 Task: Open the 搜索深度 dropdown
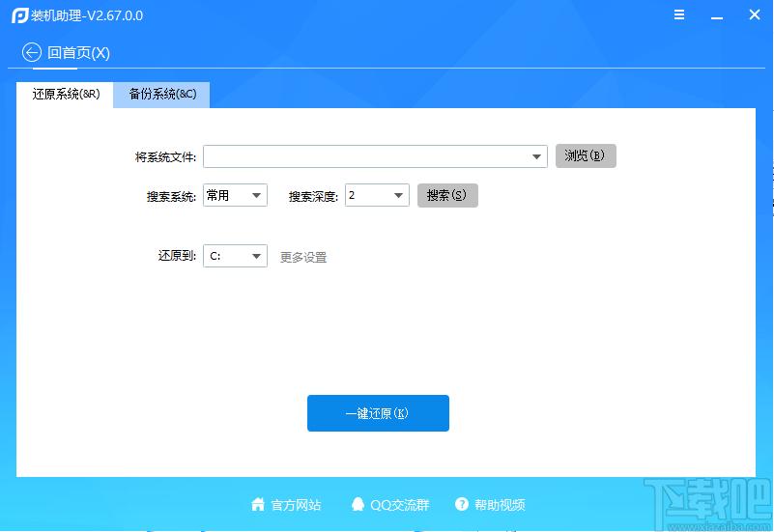click(377, 195)
